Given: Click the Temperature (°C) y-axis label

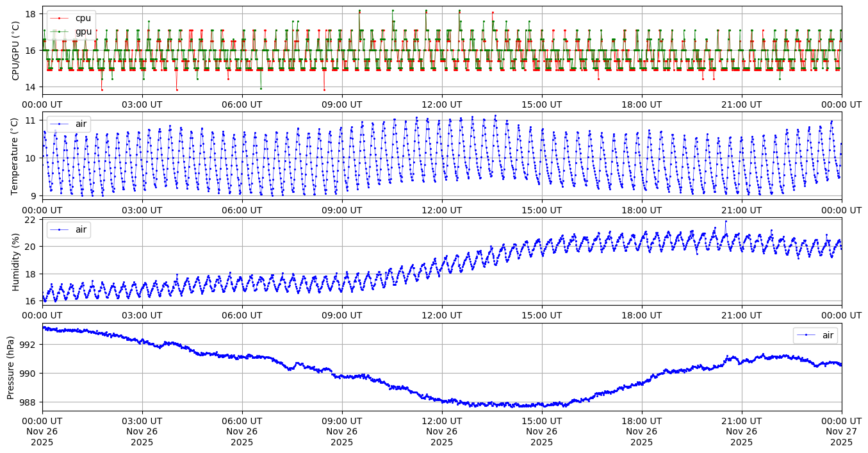Looking at the screenshot, I should click(16, 156).
